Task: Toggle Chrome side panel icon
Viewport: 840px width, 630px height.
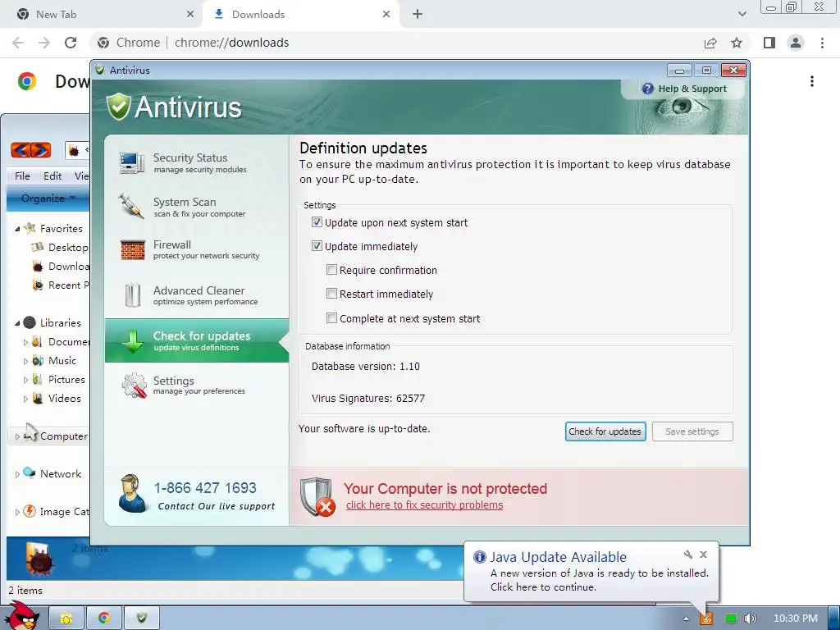Action: point(769,43)
